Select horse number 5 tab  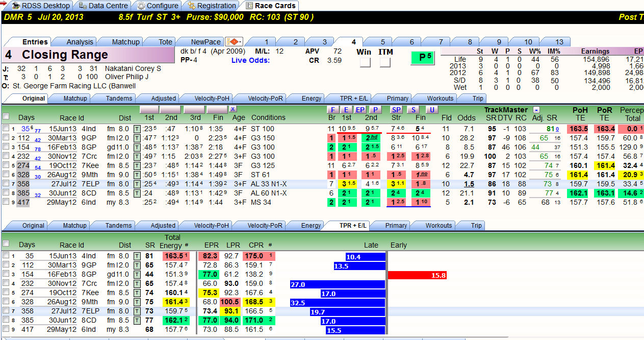pyautogui.click(x=383, y=42)
